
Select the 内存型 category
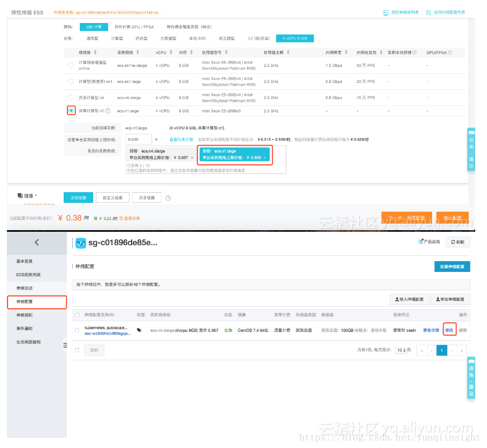tap(141, 39)
